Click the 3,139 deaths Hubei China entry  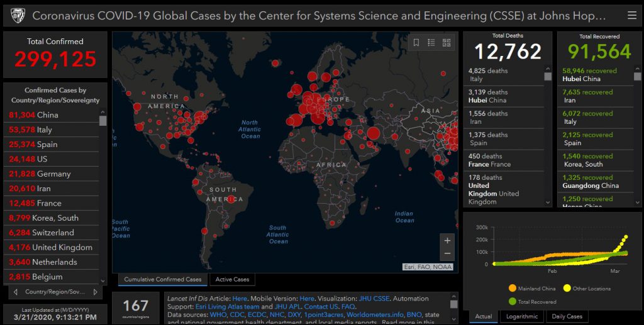click(x=504, y=96)
